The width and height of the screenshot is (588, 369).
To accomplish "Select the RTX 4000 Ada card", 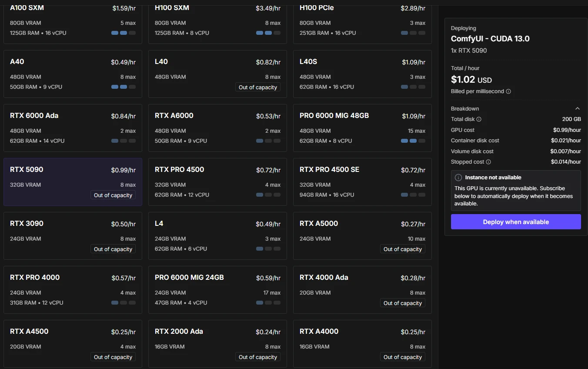I will pos(362,290).
